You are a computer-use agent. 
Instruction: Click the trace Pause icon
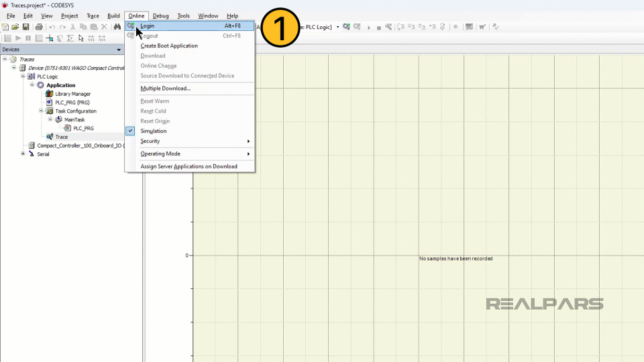(28, 38)
